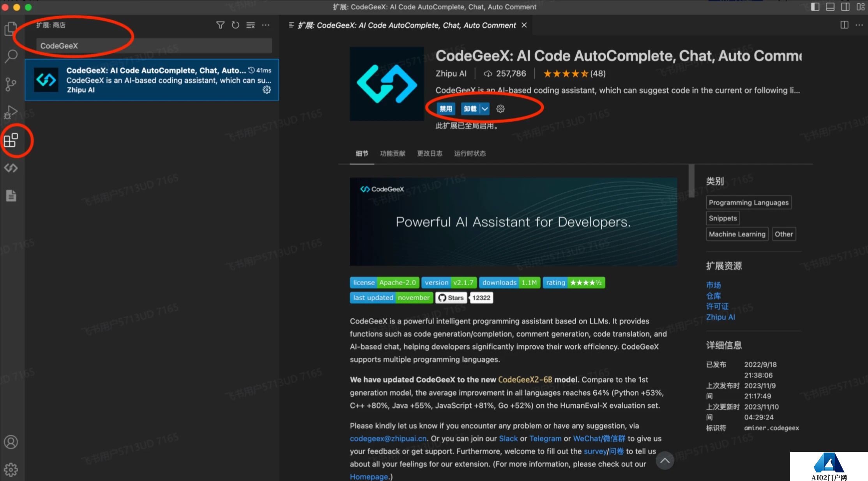Refresh the extensions list
Viewport: 868px width, 481px height.
coord(235,25)
